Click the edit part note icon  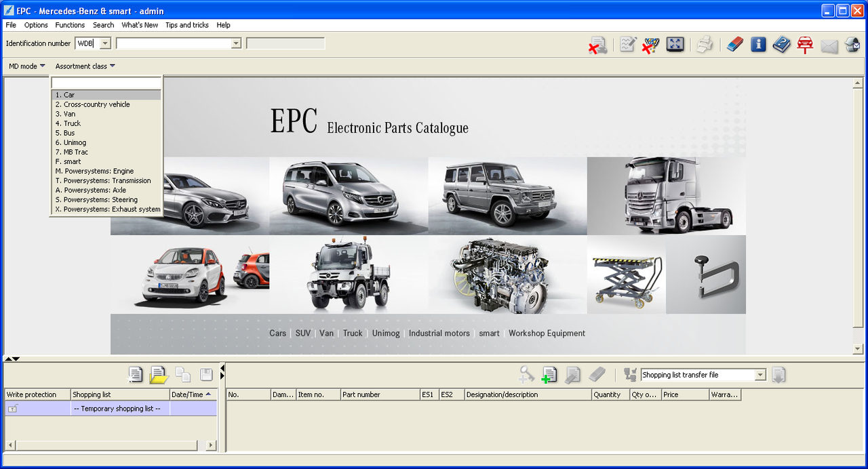coord(572,374)
